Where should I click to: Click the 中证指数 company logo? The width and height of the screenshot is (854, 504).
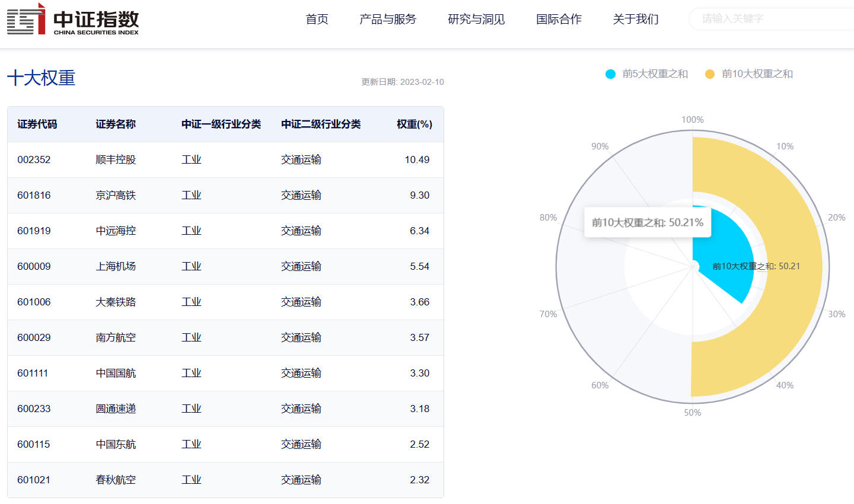(x=72, y=21)
